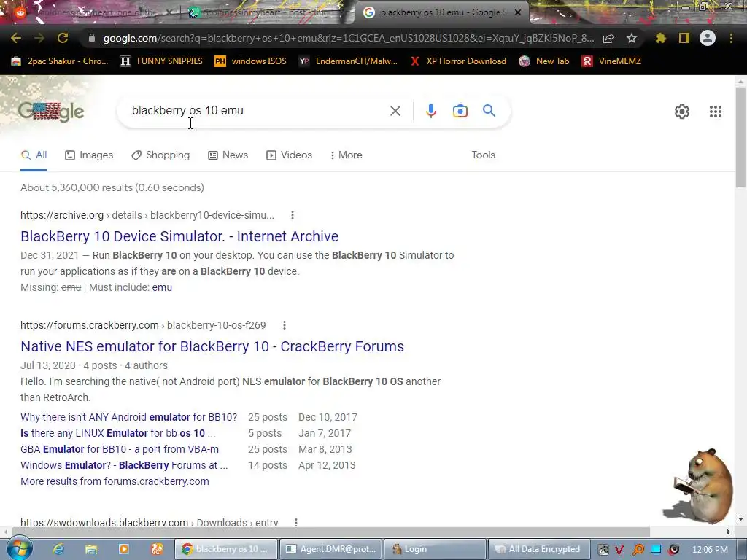Open options for forums.crackberry.com result

click(285, 325)
